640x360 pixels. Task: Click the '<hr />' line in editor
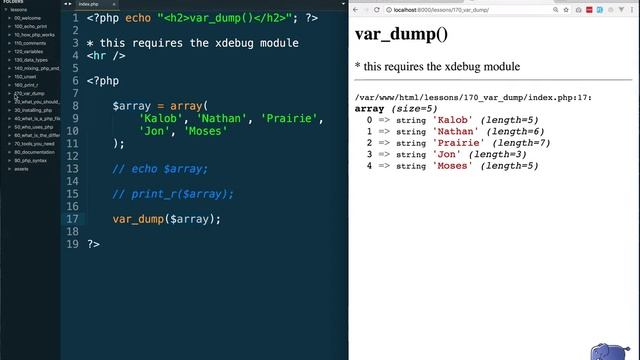click(106, 56)
